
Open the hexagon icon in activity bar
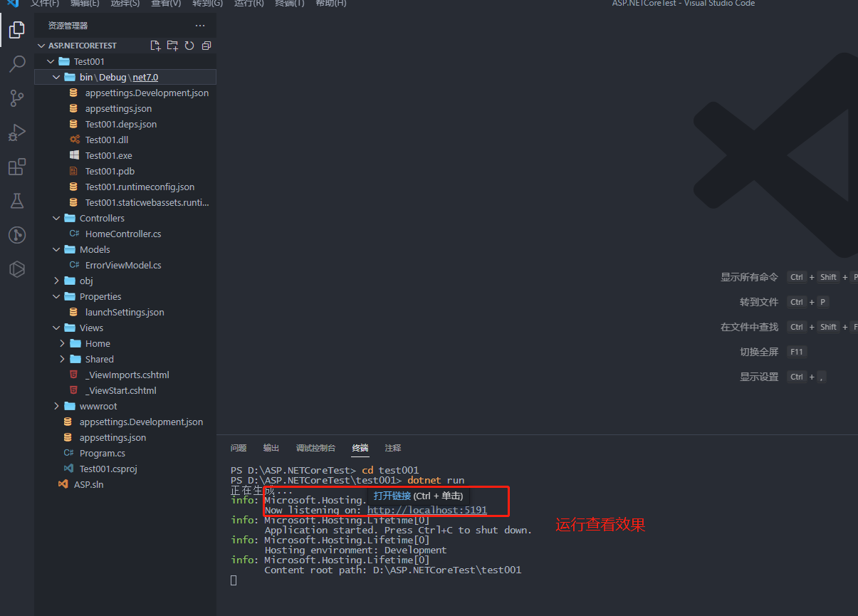(x=17, y=269)
